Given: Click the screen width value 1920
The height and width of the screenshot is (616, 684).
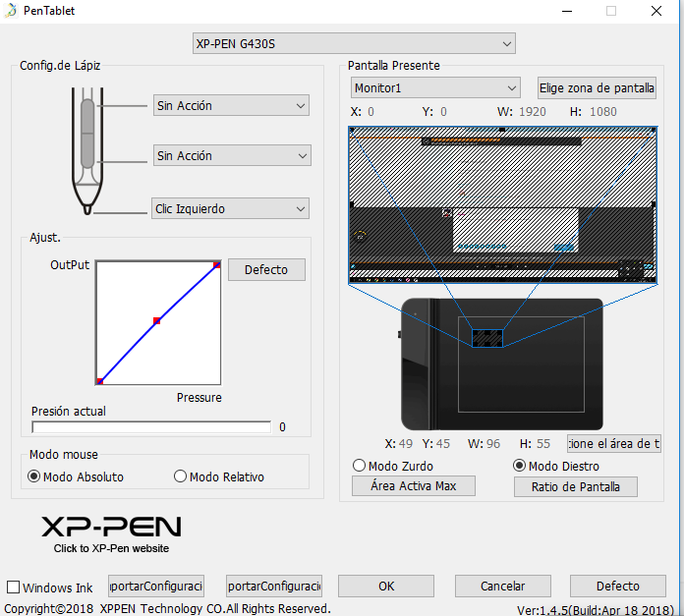Looking at the screenshot, I should (x=533, y=112).
